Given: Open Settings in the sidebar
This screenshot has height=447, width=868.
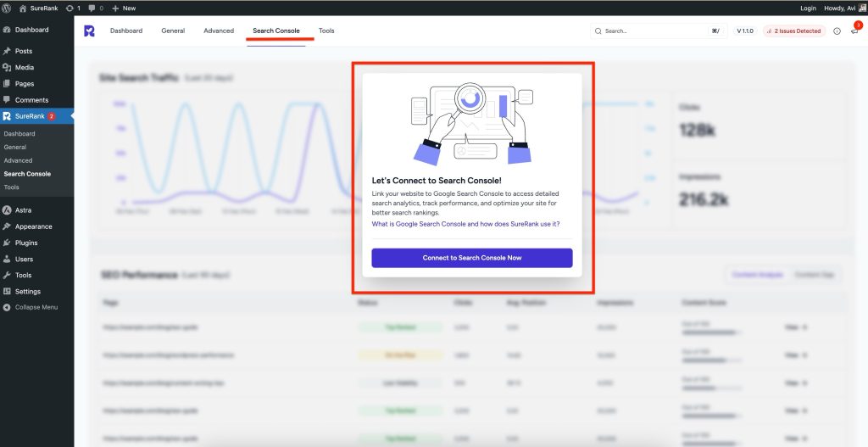Looking at the screenshot, I should click(28, 291).
